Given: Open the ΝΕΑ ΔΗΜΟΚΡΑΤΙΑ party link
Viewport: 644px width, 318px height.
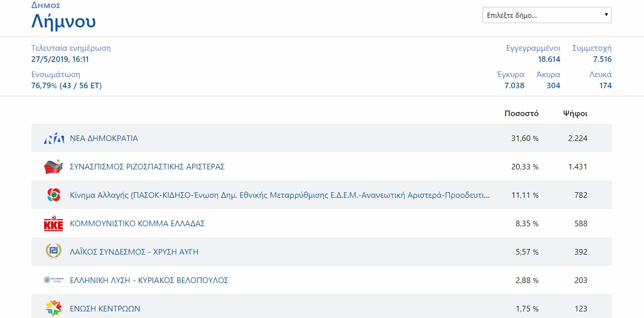Looking at the screenshot, I should 104,138.
